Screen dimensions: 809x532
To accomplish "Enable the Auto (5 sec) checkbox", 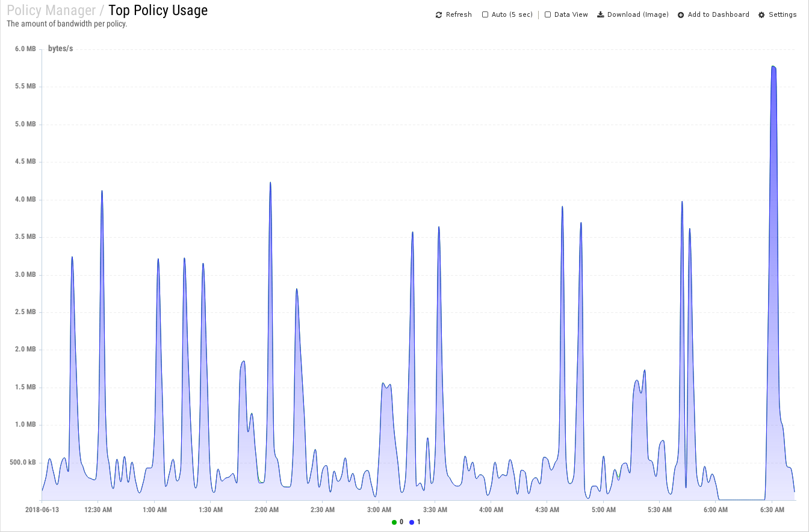I will click(485, 14).
